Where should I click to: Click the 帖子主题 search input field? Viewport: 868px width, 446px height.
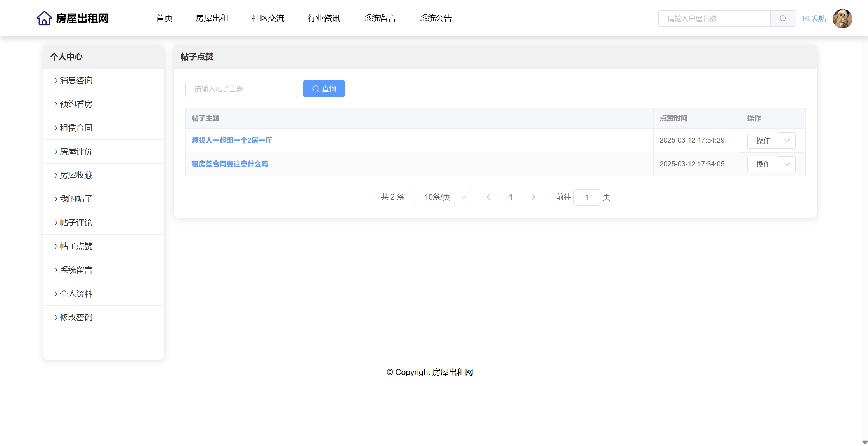pyautogui.click(x=241, y=89)
